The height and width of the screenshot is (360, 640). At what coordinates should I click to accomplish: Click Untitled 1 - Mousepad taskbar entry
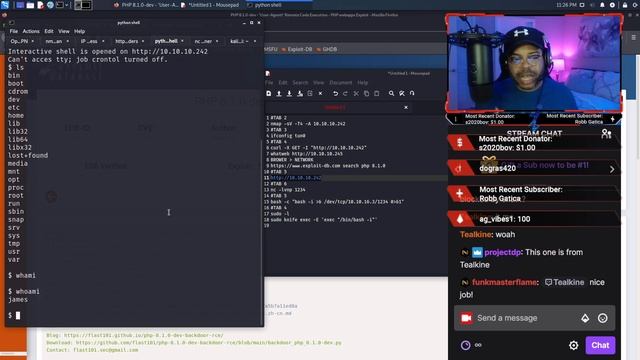[x=210, y=5]
